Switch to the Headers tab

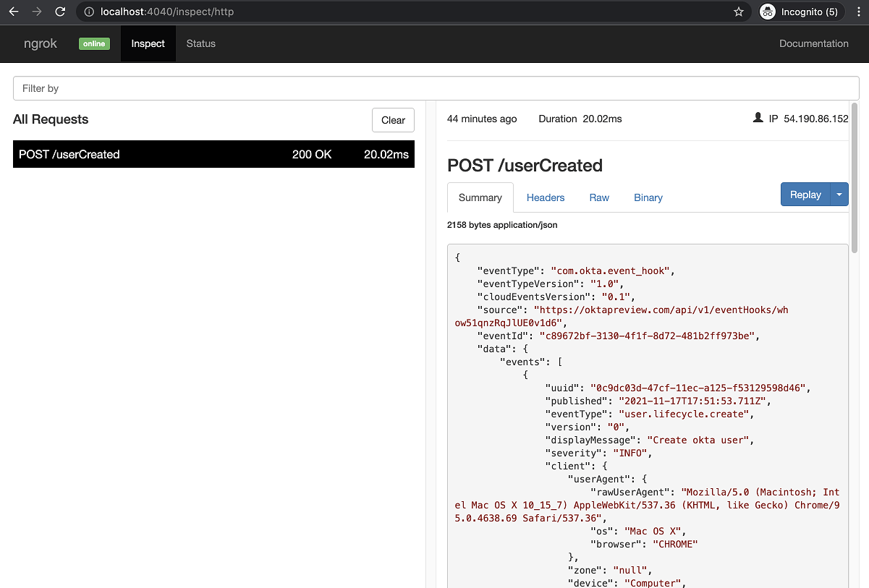coord(546,197)
